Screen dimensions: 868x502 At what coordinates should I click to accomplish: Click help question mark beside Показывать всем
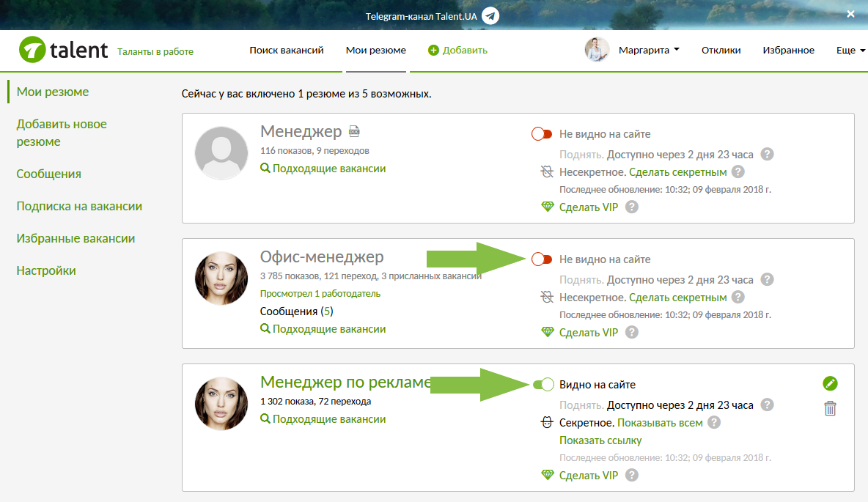click(x=714, y=423)
